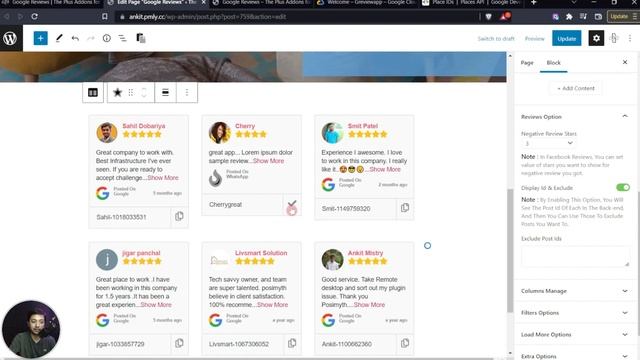Screen dimensions: 640x360
Task: Open the browser extensions puzzle icon
Action: pyautogui.click(x=569, y=16)
